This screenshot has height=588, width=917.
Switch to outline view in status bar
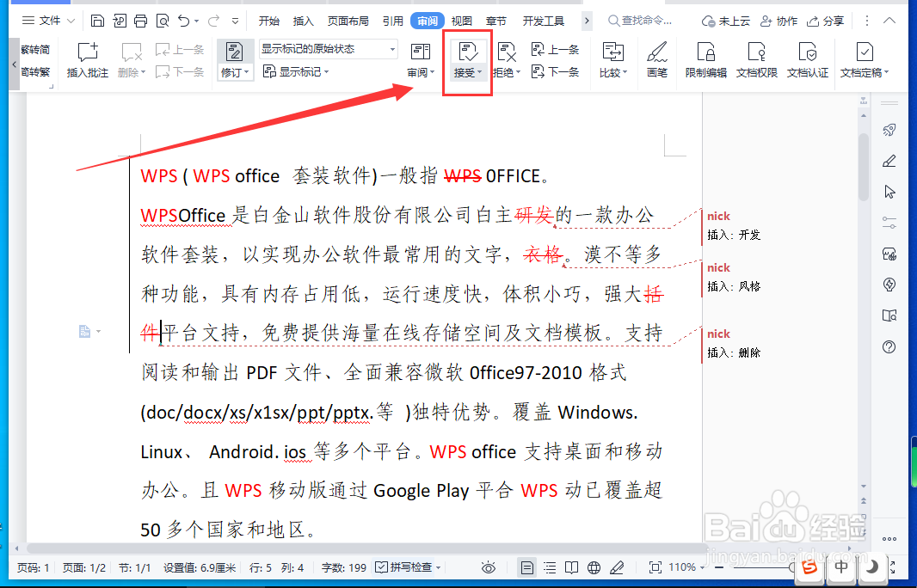(550, 567)
